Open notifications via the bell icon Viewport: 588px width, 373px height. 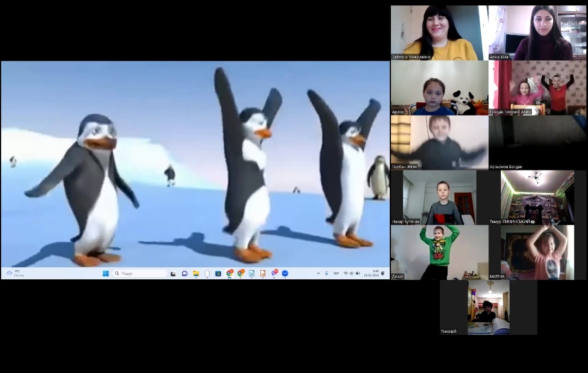click(x=383, y=273)
